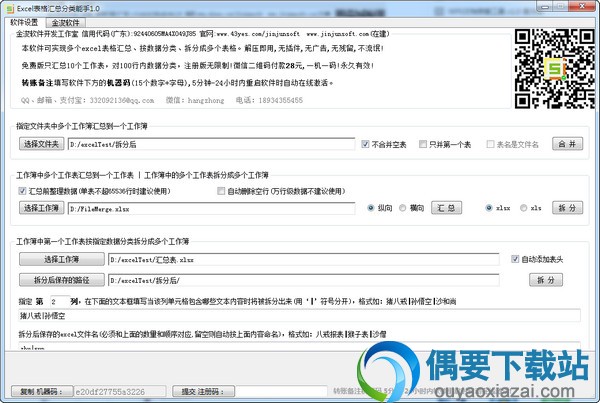This screenshot has height=403, width=600.
Task: Click the registration code input field
Action: pos(281,392)
